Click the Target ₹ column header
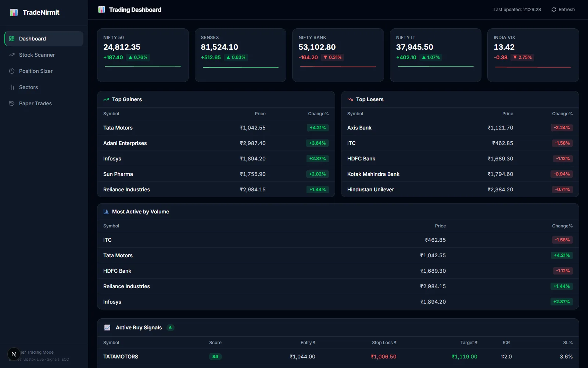This screenshot has width=588, height=368. coord(469,343)
